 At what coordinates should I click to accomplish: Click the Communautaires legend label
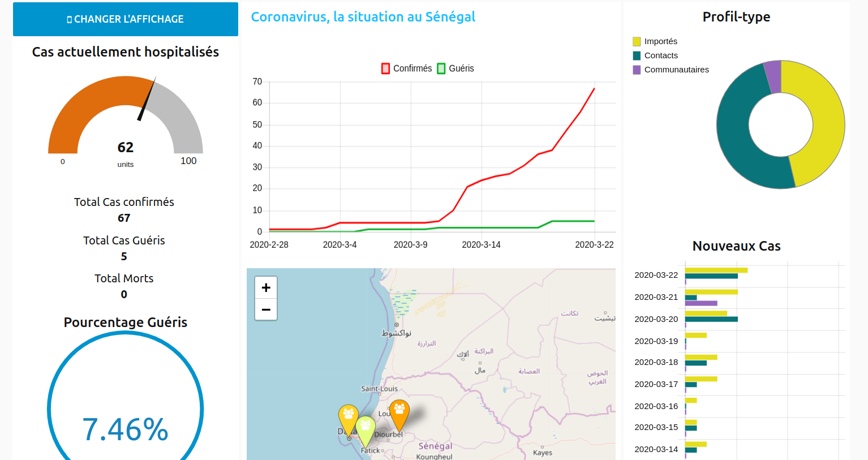[677, 70]
